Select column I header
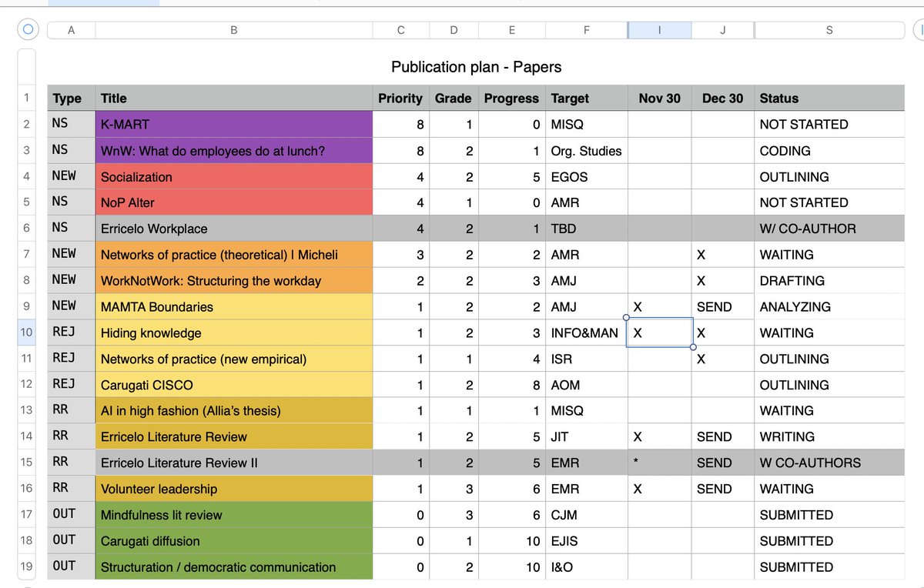 click(660, 30)
